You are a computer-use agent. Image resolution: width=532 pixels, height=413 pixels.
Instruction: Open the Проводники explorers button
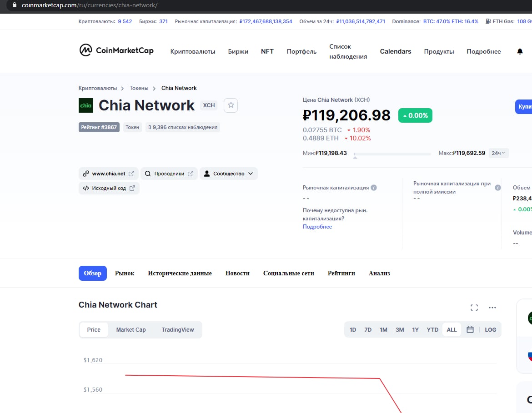point(169,174)
